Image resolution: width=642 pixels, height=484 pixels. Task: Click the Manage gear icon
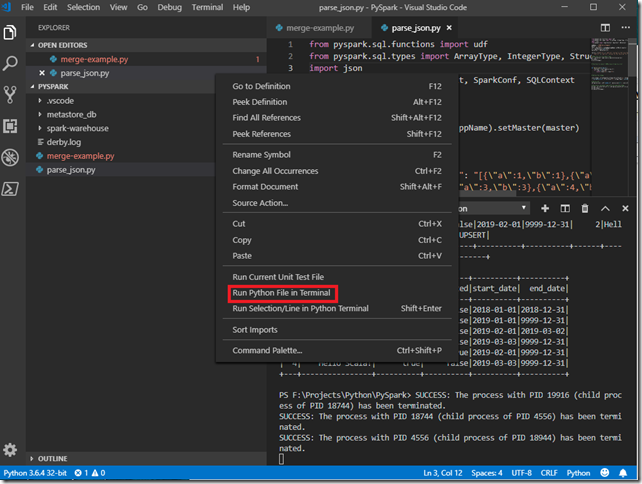pos(11,451)
